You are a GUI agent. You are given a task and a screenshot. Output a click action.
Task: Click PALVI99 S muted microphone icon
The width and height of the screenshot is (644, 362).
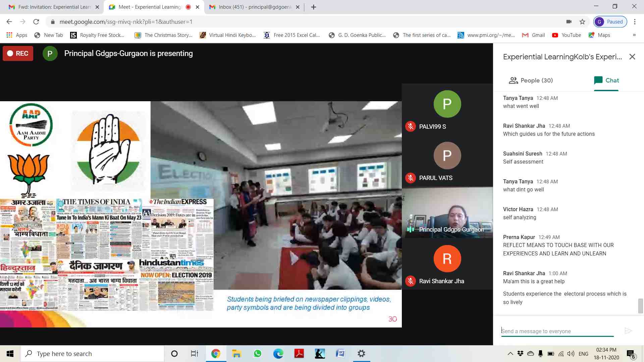click(411, 127)
